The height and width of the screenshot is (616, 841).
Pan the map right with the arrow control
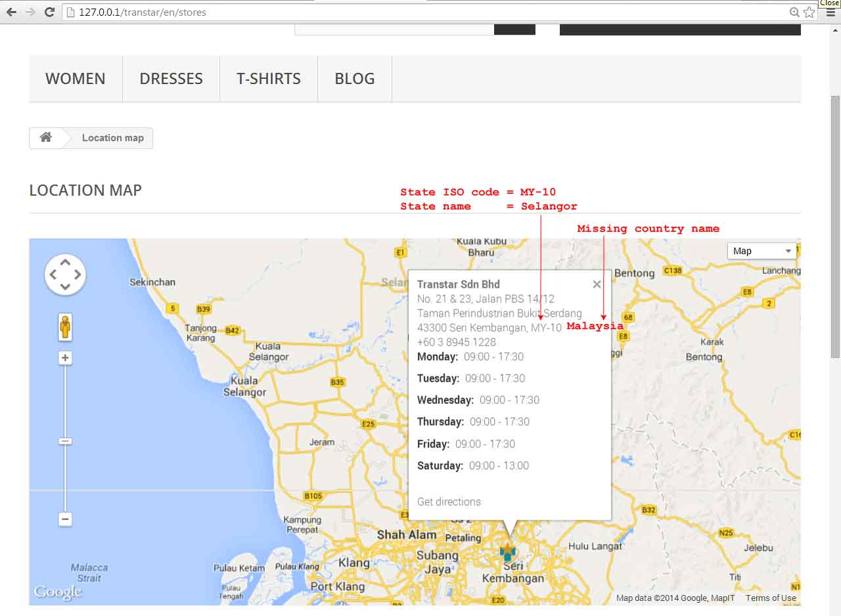pos(78,275)
